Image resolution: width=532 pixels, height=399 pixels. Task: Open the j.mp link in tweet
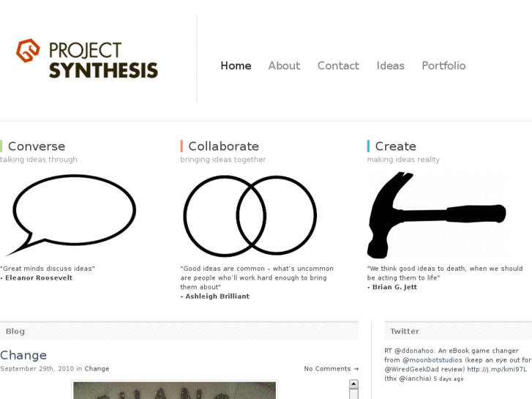tap(497, 370)
